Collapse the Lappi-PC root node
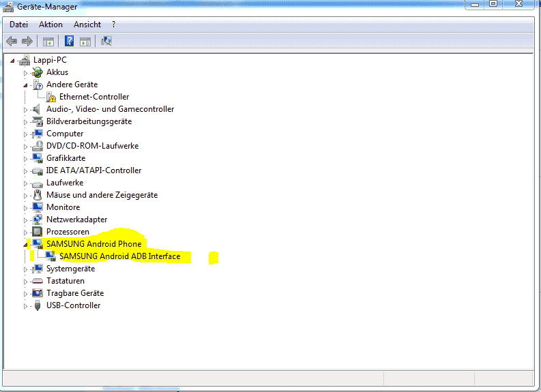Screen dimensions: 541x392 12,61
